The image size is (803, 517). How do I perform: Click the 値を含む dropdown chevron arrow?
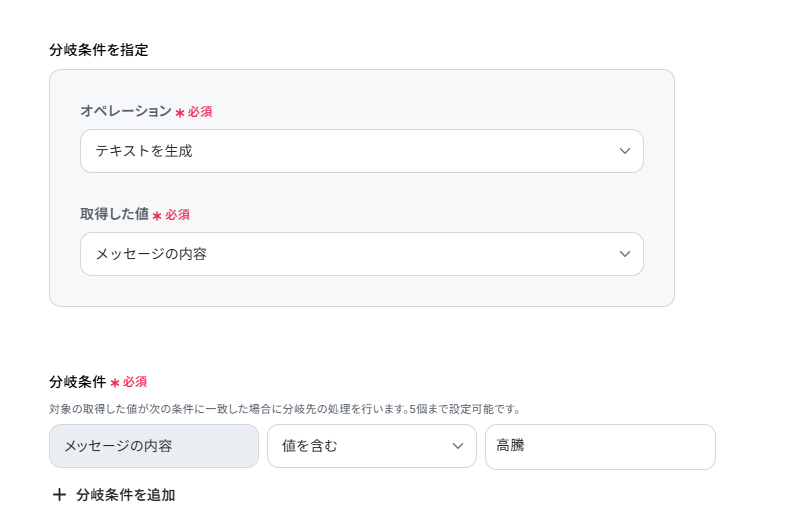coord(458,446)
